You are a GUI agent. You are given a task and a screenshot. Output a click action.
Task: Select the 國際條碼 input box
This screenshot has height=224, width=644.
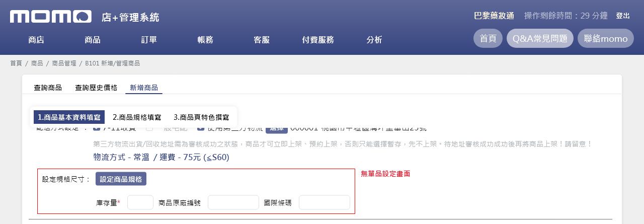pyautogui.click(x=324, y=202)
